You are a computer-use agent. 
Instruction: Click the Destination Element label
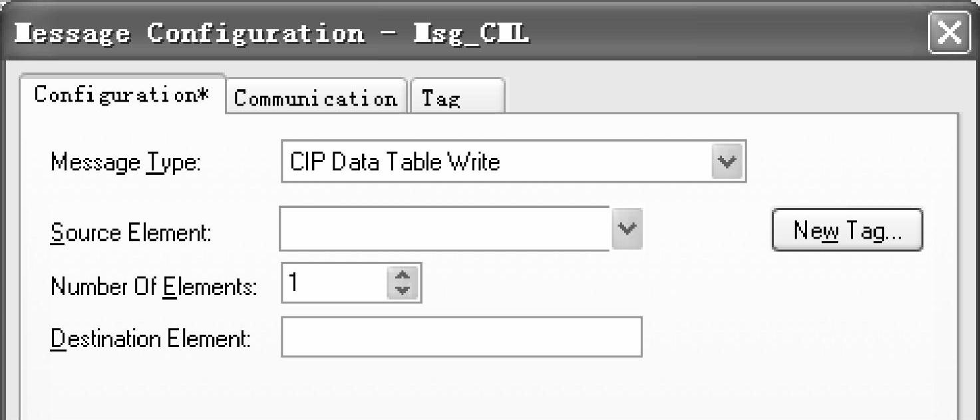(150, 339)
